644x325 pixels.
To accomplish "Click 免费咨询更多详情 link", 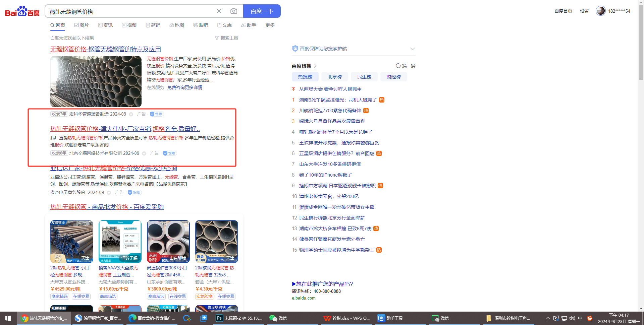I will pos(185,87).
